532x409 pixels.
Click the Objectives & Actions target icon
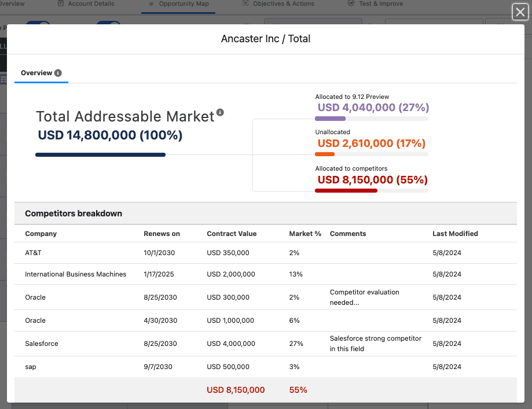pyautogui.click(x=245, y=3)
